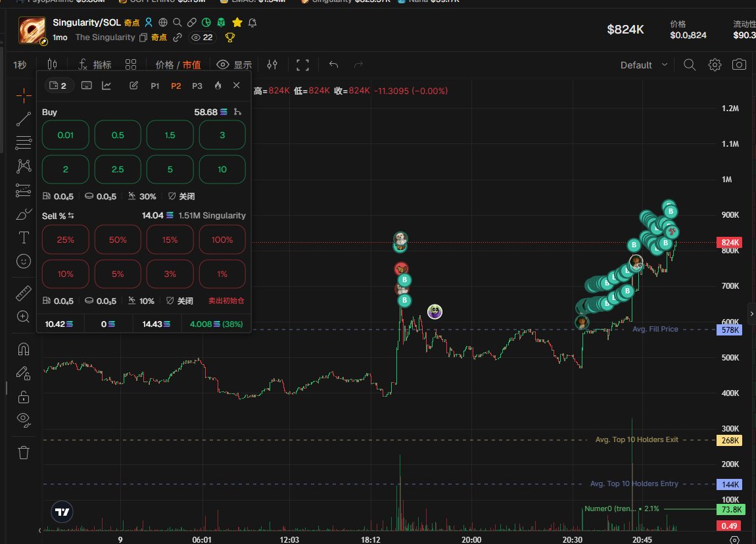Select the Text annotation tool

(x=24, y=237)
